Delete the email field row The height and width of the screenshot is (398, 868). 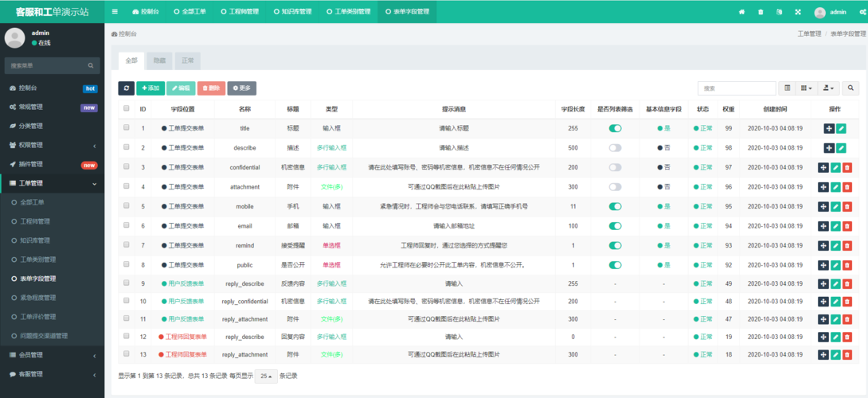pyautogui.click(x=847, y=226)
